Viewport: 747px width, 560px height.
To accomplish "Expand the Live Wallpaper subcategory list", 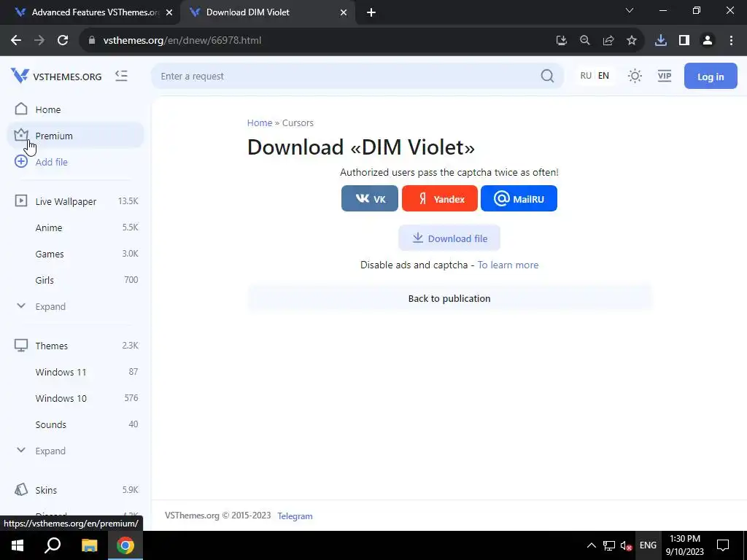I will 75,306.
